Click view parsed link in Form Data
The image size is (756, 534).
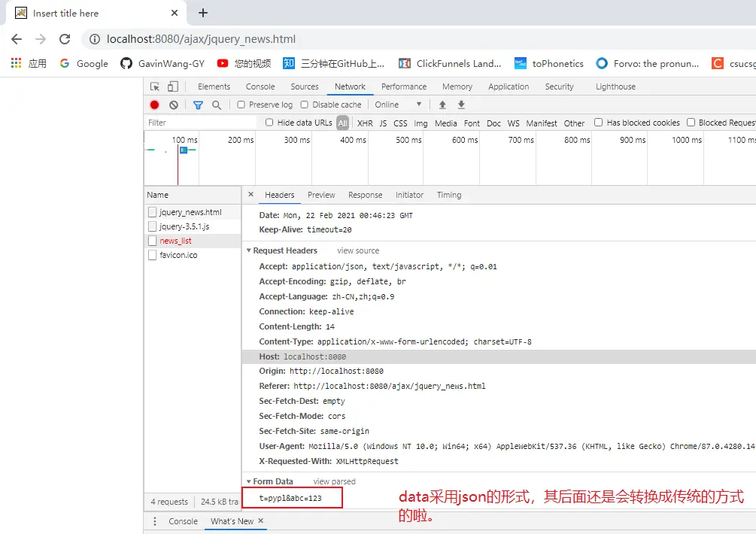[x=334, y=482]
